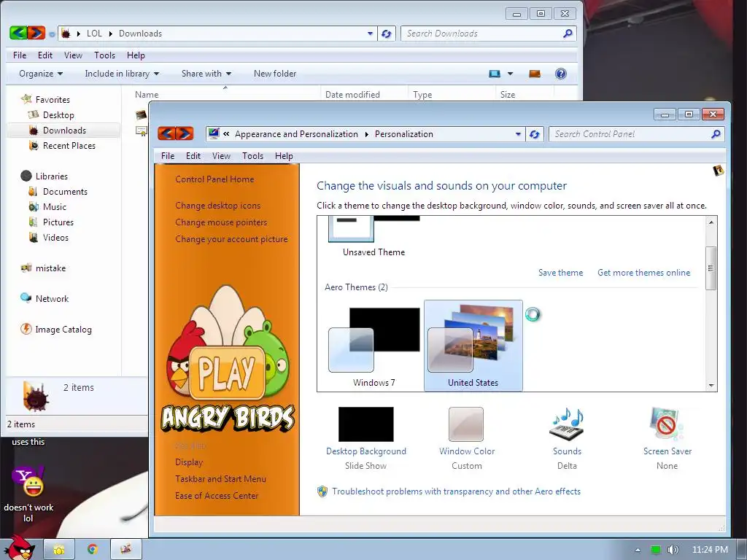Open the Yahoo Messenger desktop icon
Image resolution: width=747 pixels, height=560 pixels.
(x=28, y=481)
